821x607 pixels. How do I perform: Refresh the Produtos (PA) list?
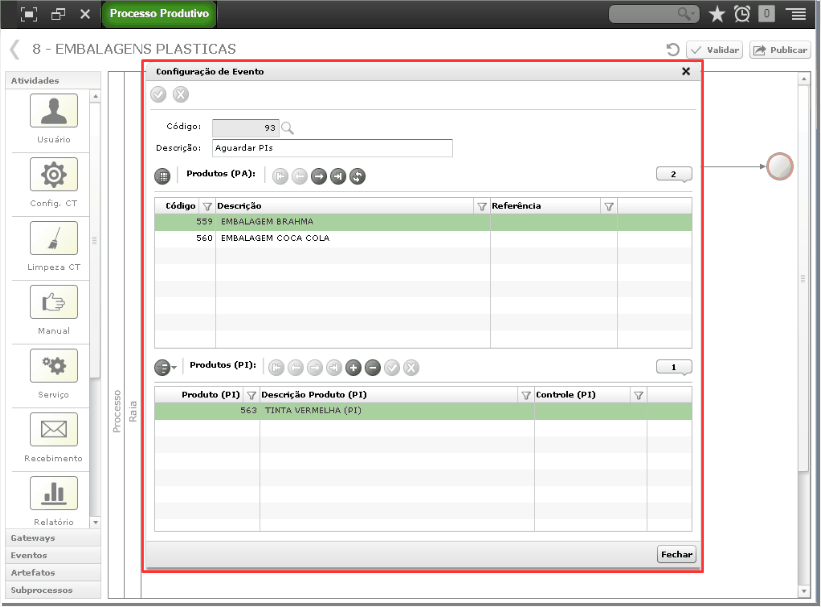358,176
